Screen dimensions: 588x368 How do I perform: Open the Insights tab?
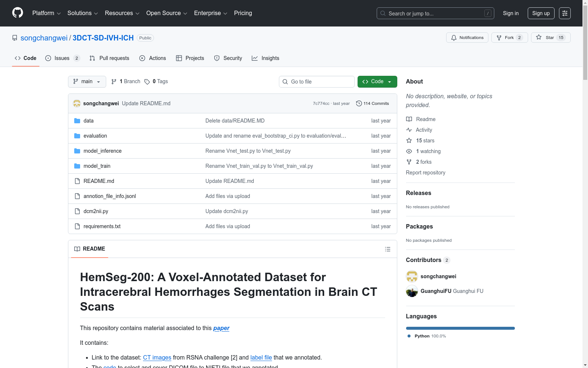pos(265,58)
